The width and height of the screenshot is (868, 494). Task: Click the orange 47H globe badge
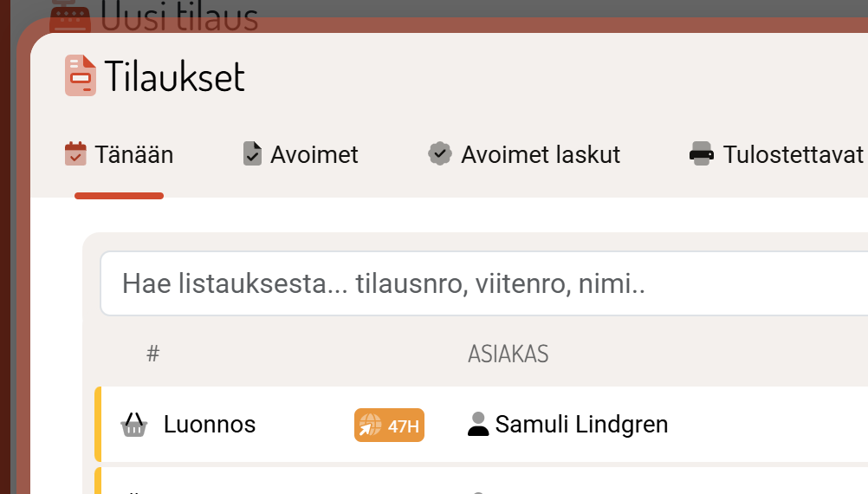pyautogui.click(x=389, y=426)
